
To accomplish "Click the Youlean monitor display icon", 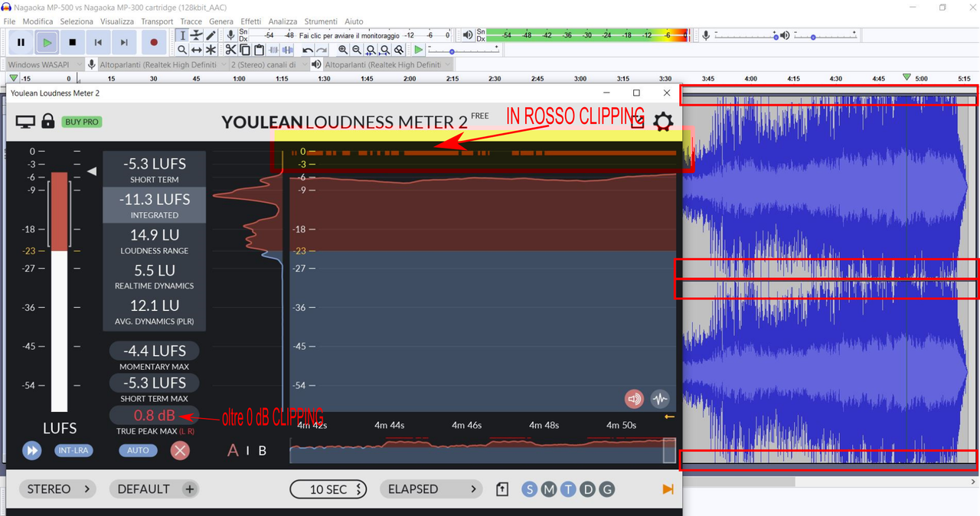I will coord(26,122).
